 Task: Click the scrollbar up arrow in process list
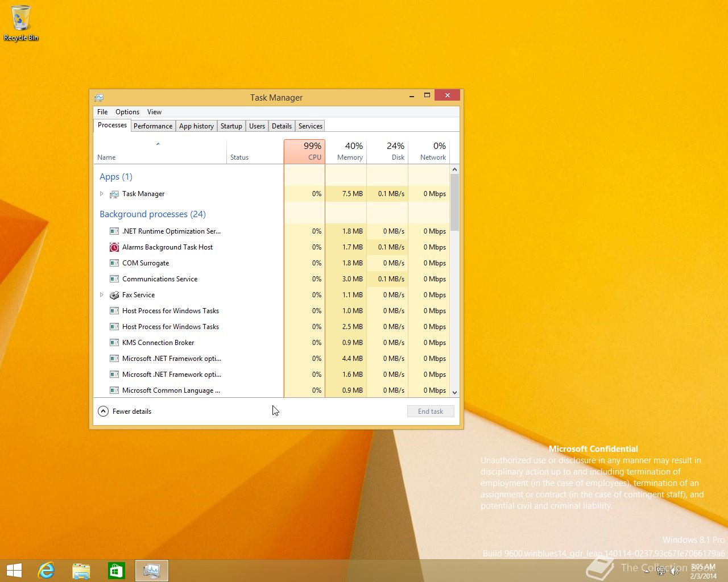[454, 169]
